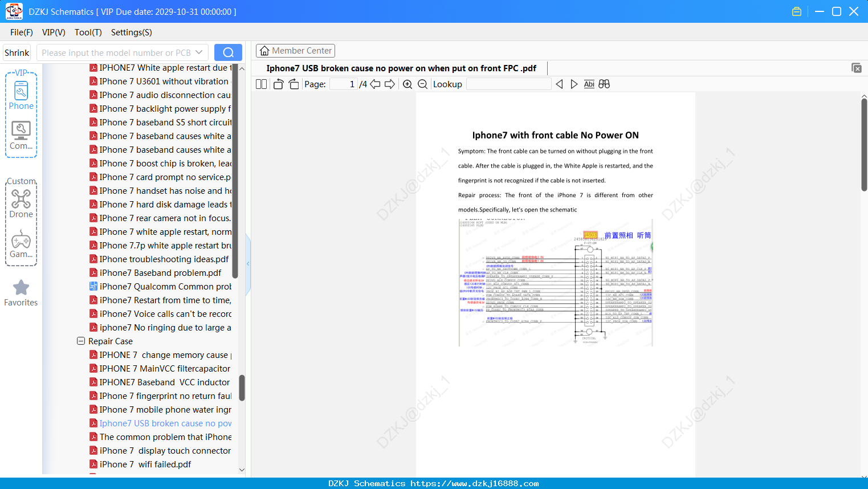
Task: Click the binoculars search icon
Action: tap(604, 84)
